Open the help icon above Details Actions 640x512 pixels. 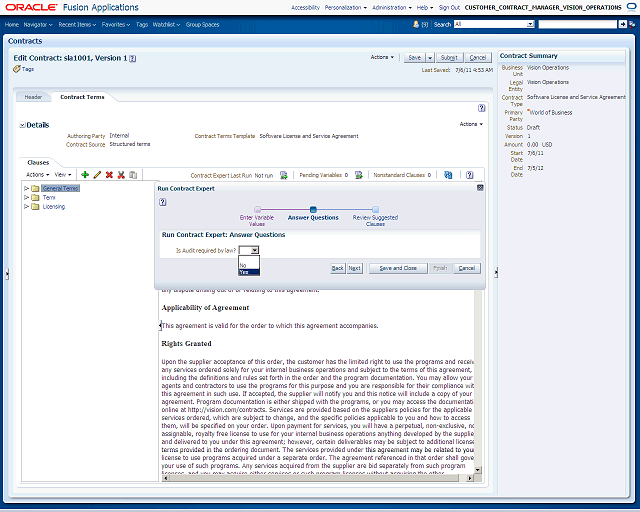tap(482, 108)
